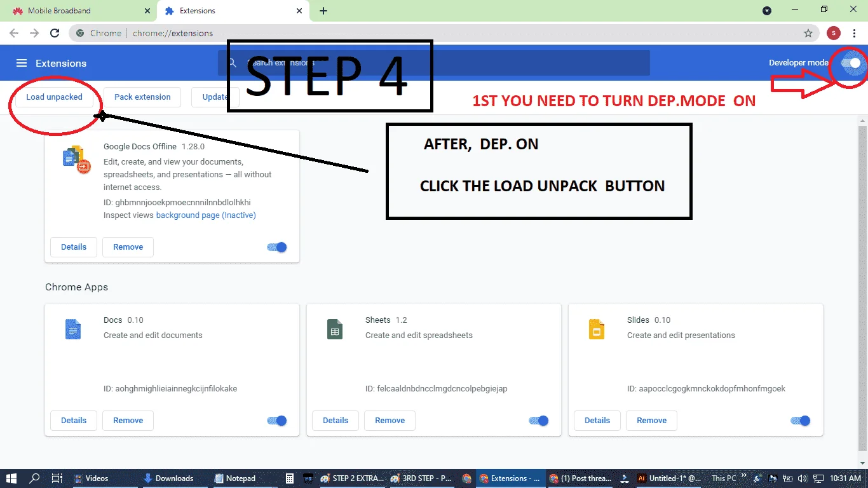Screen dimensions: 868x488
Task: Select the Docs ID aohghmighlieiainnegkcijnfilokake text
Action: [x=170, y=388]
